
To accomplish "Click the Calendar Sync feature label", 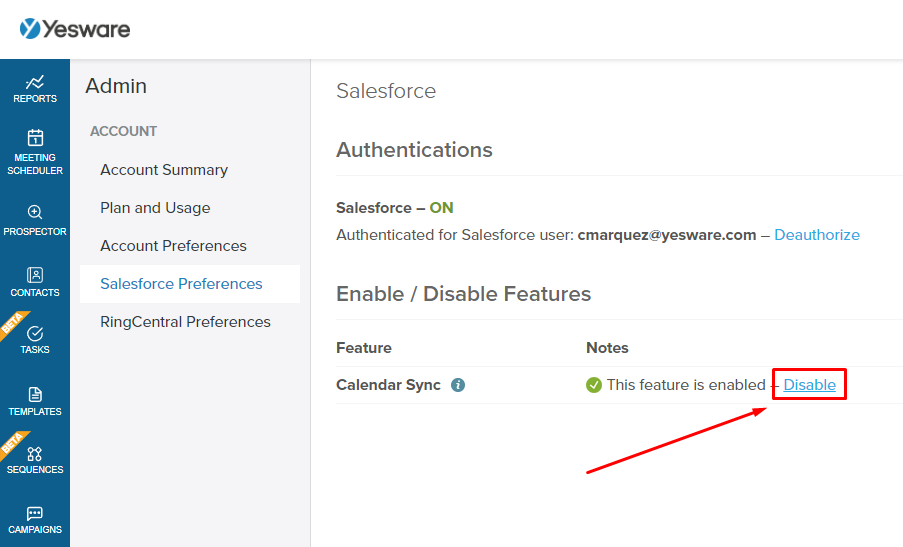I will click(x=388, y=385).
